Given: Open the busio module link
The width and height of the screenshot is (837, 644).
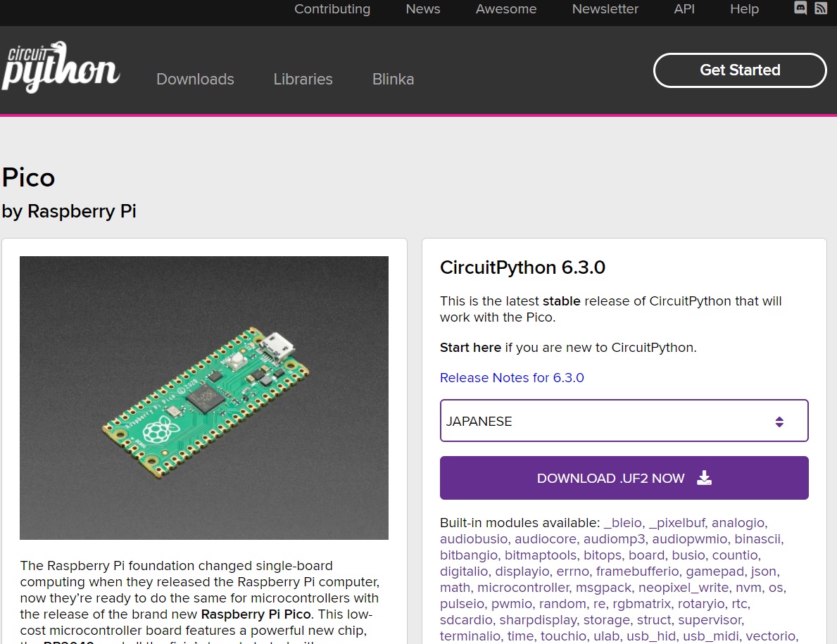Looking at the screenshot, I should pyautogui.click(x=688, y=555).
